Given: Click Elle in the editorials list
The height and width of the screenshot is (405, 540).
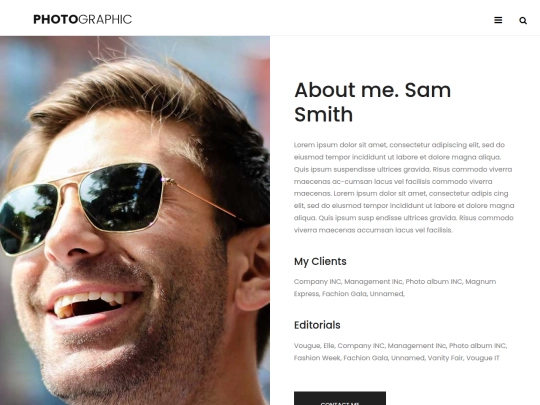Looking at the screenshot, I should point(329,346).
